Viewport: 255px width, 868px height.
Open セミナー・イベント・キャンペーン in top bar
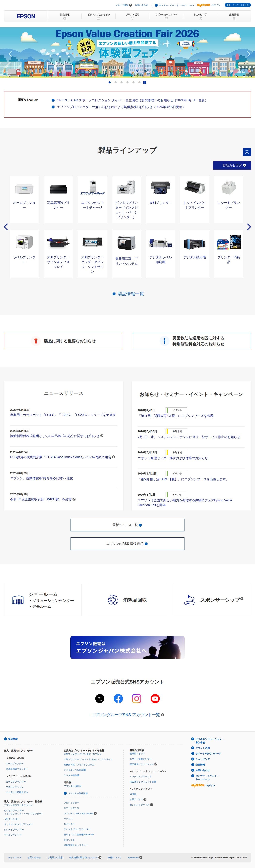(174, 5)
